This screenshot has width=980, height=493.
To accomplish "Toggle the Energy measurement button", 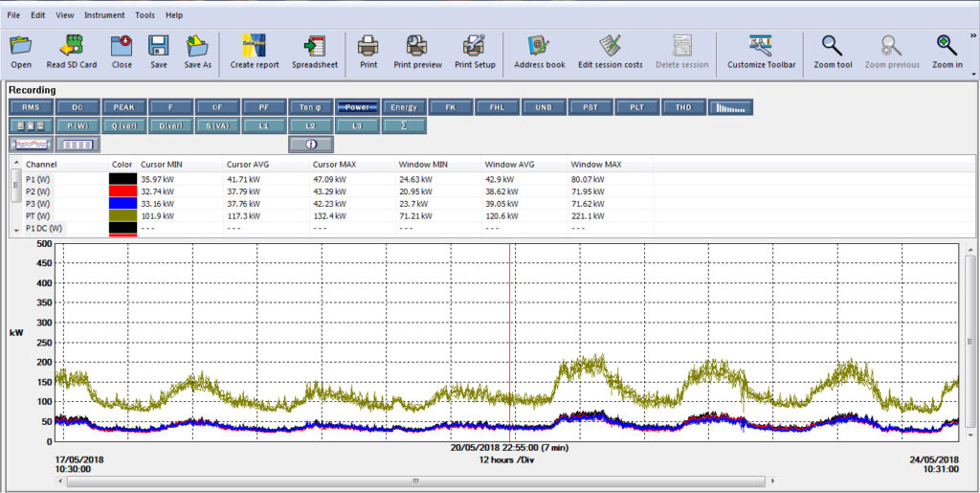I will (404, 107).
